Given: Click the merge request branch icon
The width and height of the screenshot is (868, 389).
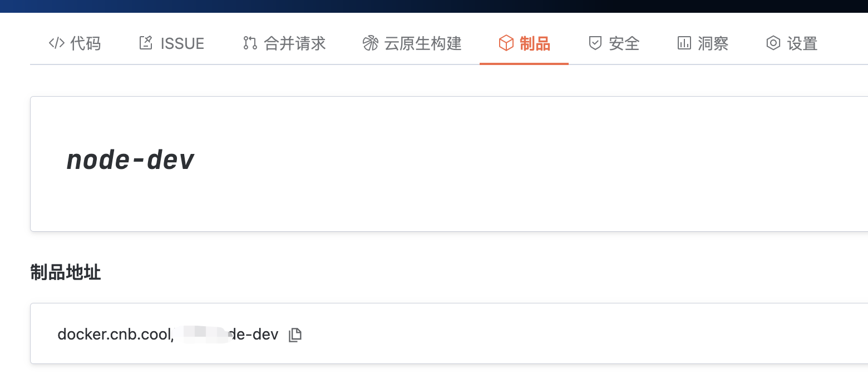Looking at the screenshot, I should pos(250,43).
